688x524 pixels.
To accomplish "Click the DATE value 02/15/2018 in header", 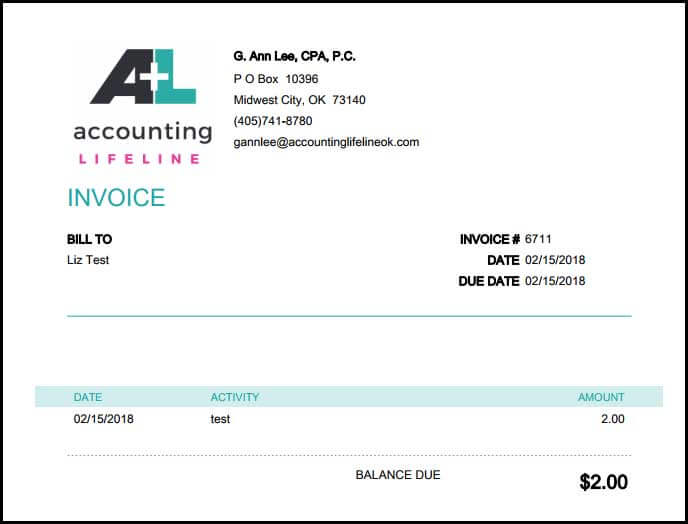I will coord(555,260).
